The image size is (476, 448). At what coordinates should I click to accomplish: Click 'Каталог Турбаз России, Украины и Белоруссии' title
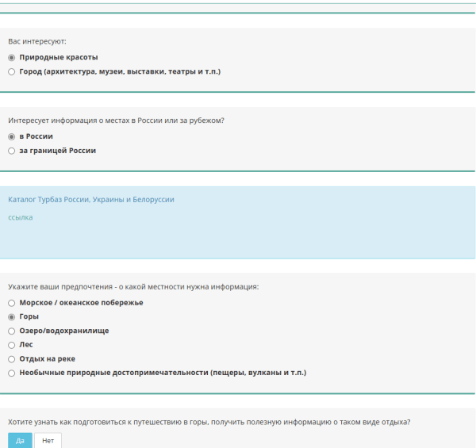pyautogui.click(x=90, y=200)
